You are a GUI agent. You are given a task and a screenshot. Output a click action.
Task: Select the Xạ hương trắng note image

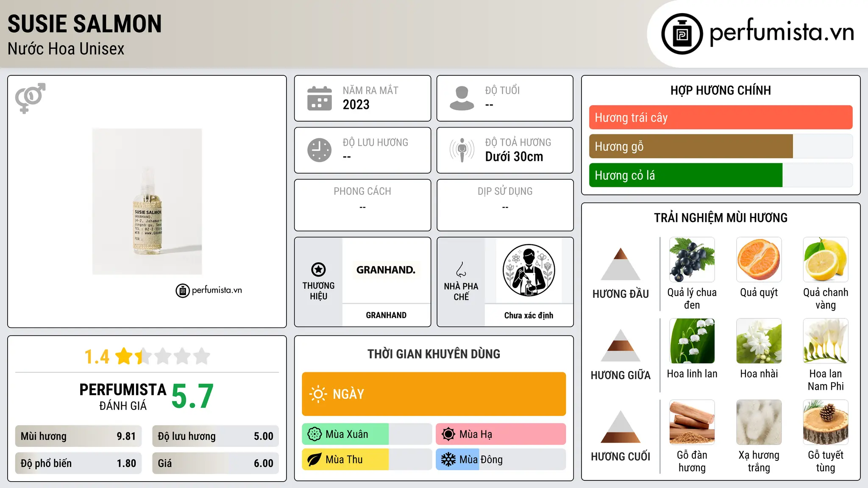click(x=759, y=422)
